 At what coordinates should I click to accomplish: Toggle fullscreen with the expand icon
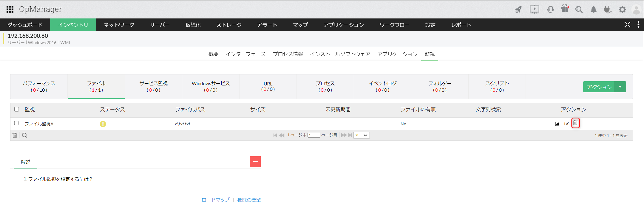(x=628, y=25)
